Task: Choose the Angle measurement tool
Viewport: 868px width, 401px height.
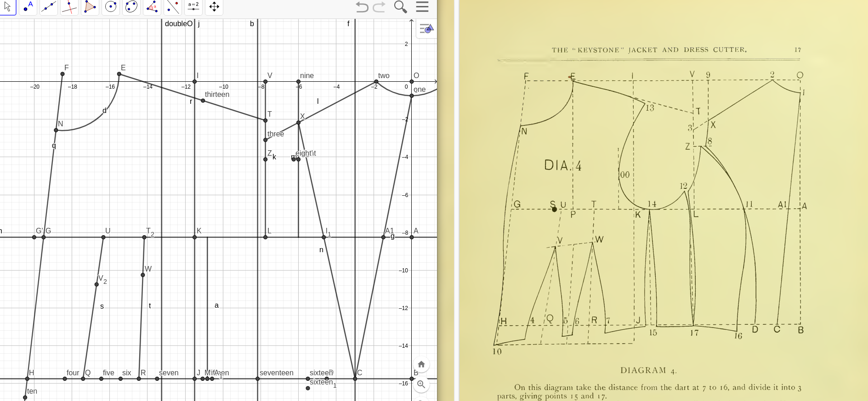Action: point(152,7)
